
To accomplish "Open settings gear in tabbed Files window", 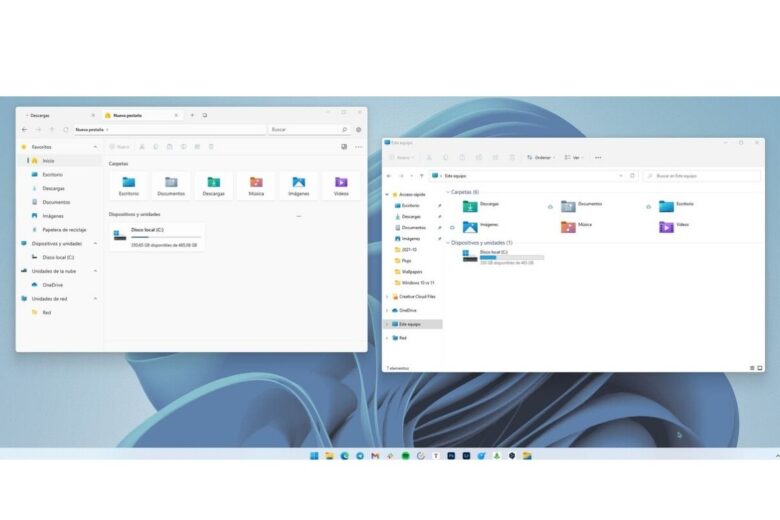I will [358, 129].
